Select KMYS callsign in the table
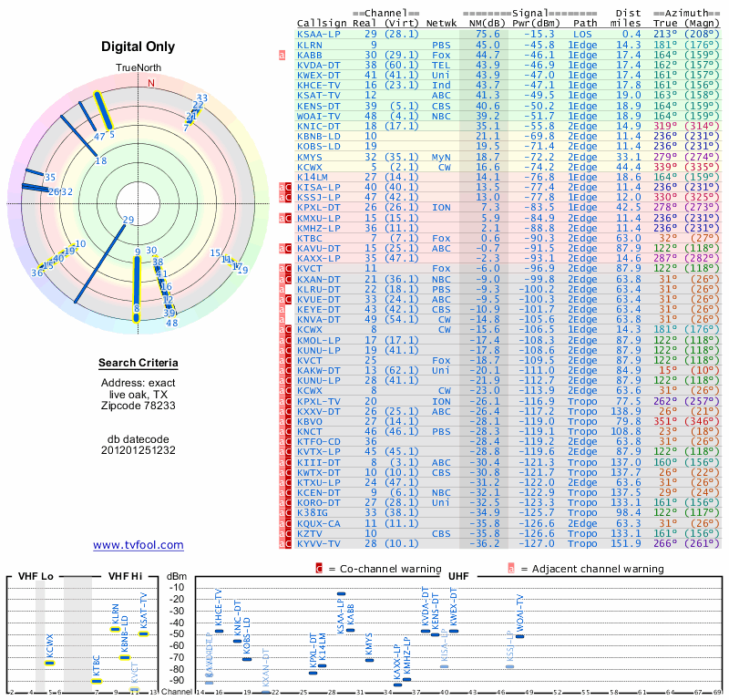 tap(310, 157)
